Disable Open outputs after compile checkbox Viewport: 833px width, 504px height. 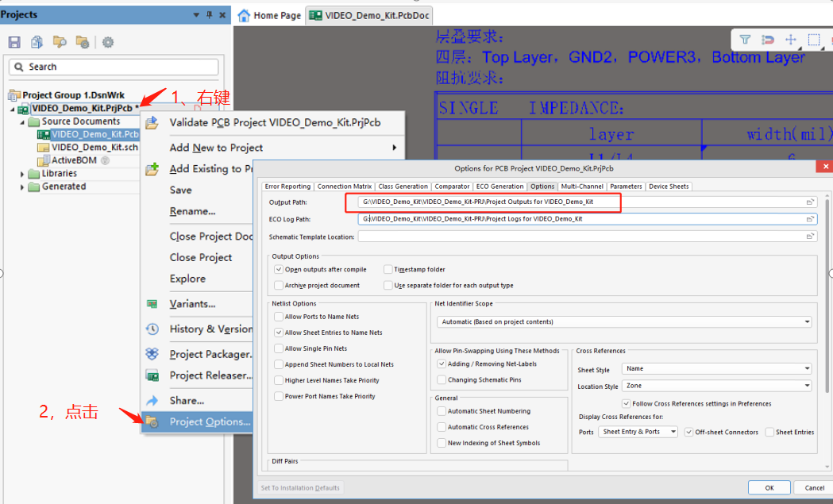pyautogui.click(x=279, y=270)
